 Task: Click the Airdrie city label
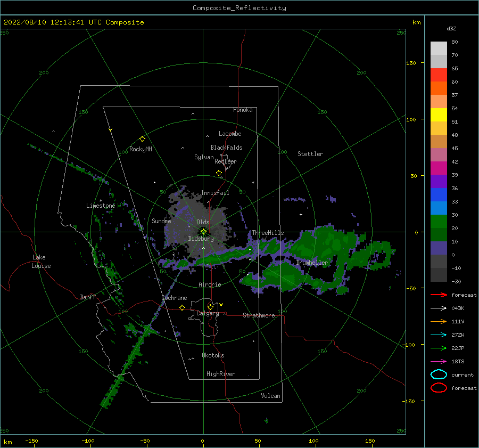[210, 284]
